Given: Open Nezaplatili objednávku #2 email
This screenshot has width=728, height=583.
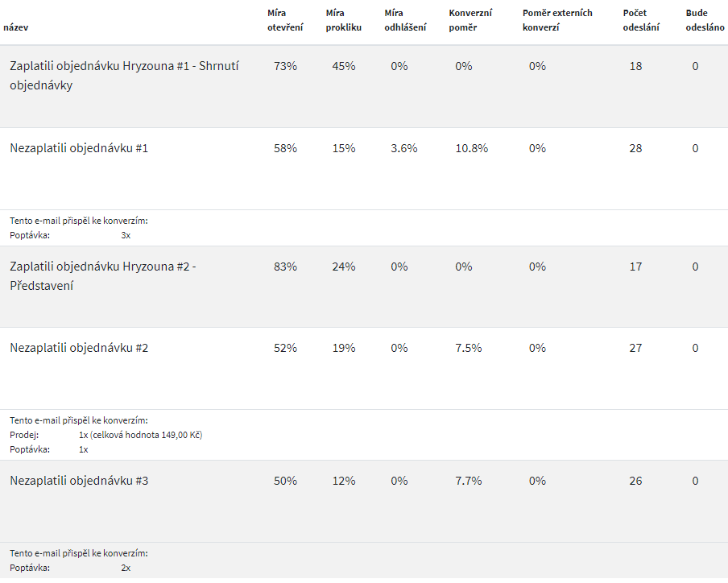Looking at the screenshot, I should tap(79, 348).
